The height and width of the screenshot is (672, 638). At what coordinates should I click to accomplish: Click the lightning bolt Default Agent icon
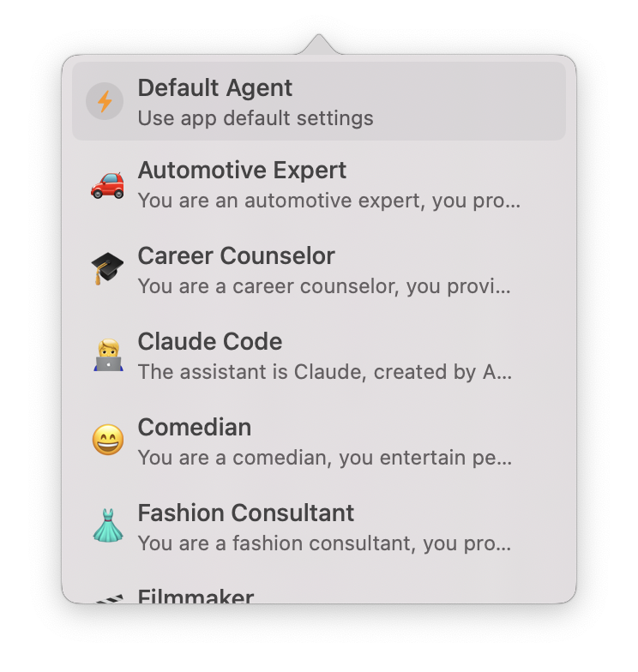105,102
